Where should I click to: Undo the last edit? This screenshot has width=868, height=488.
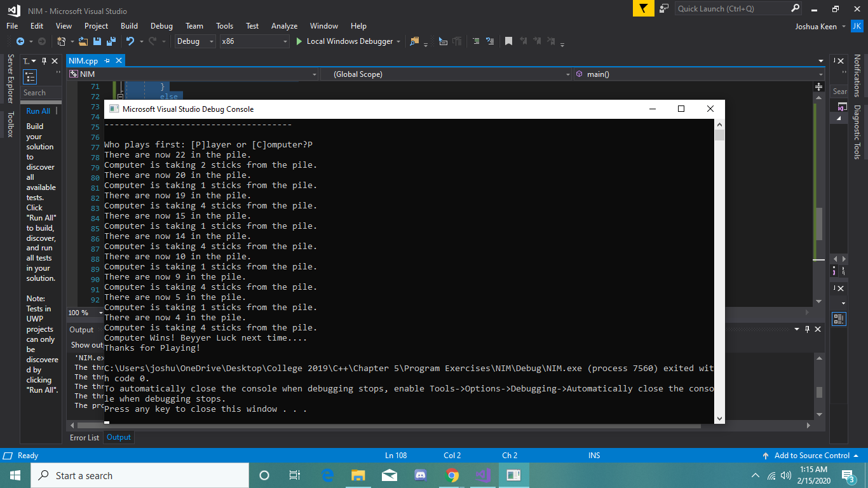pos(130,41)
